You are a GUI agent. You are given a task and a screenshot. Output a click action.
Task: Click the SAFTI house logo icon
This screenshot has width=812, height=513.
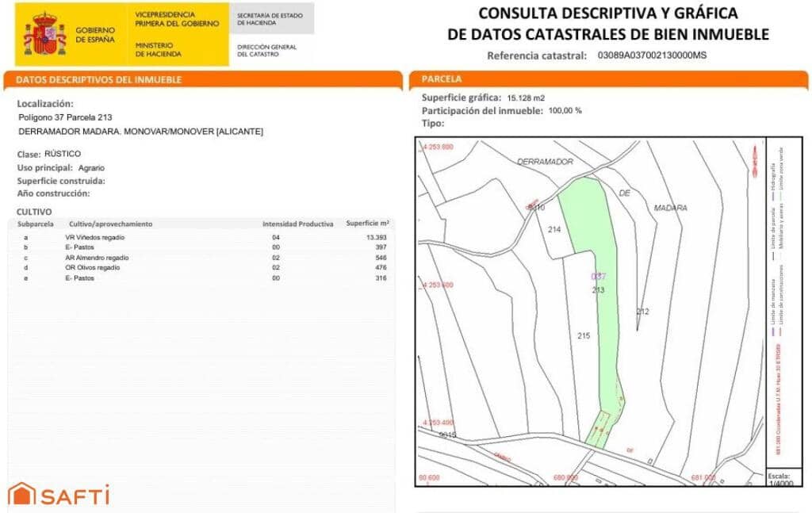click(22, 495)
